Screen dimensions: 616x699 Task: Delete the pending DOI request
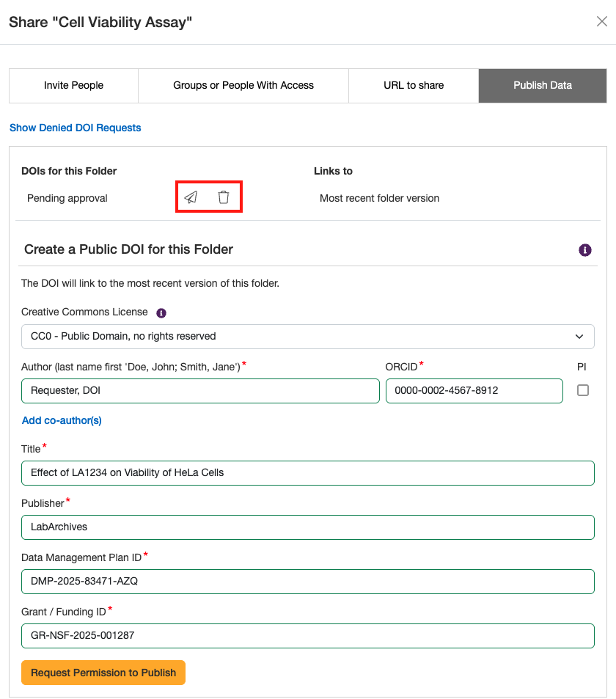pos(224,197)
